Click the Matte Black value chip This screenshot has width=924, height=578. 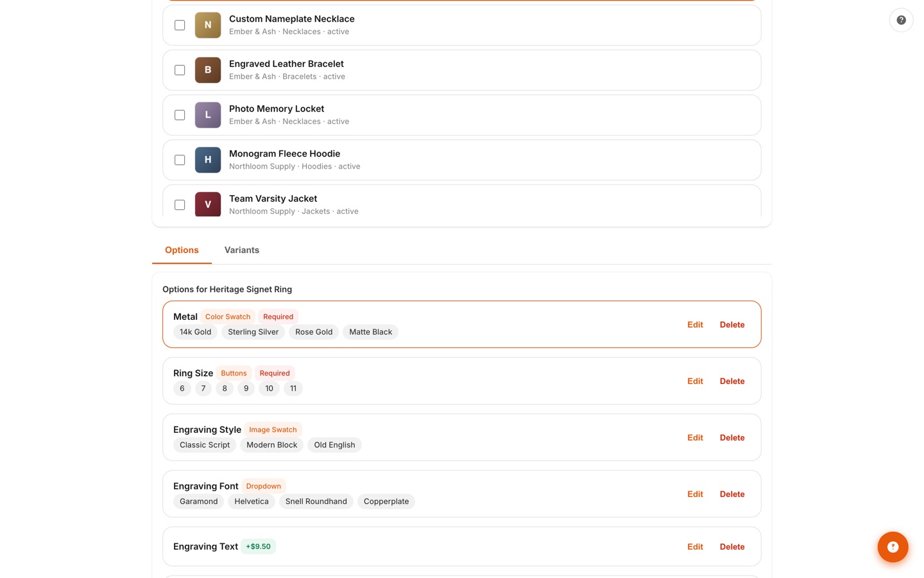click(370, 332)
